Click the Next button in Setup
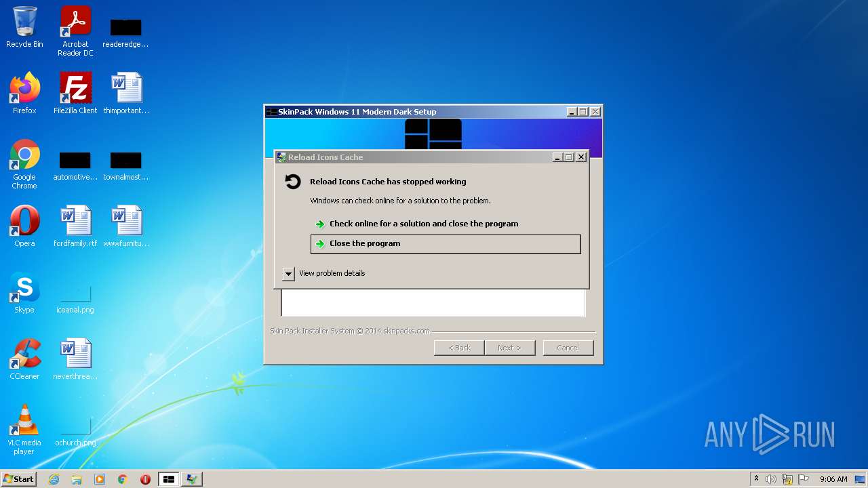This screenshot has width=868, height=488. tap(510, 348)
